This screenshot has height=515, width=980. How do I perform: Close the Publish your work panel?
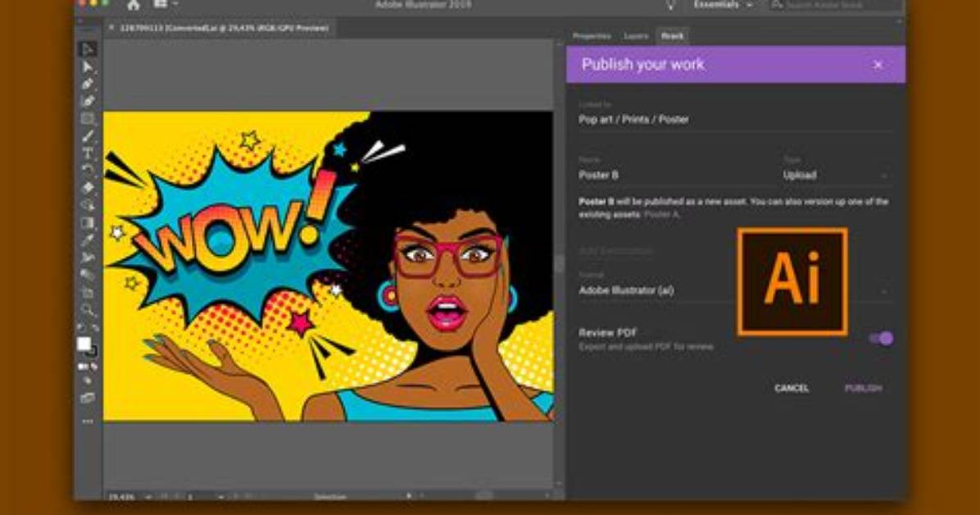(878, 65)
